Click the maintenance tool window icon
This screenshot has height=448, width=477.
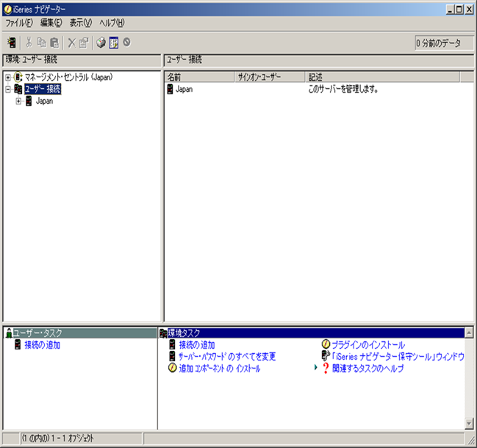point(326,356)
